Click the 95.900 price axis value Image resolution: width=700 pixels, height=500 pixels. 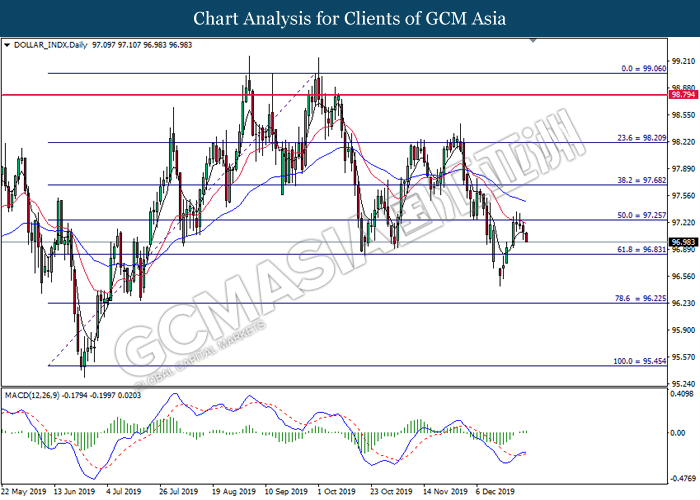683,330
